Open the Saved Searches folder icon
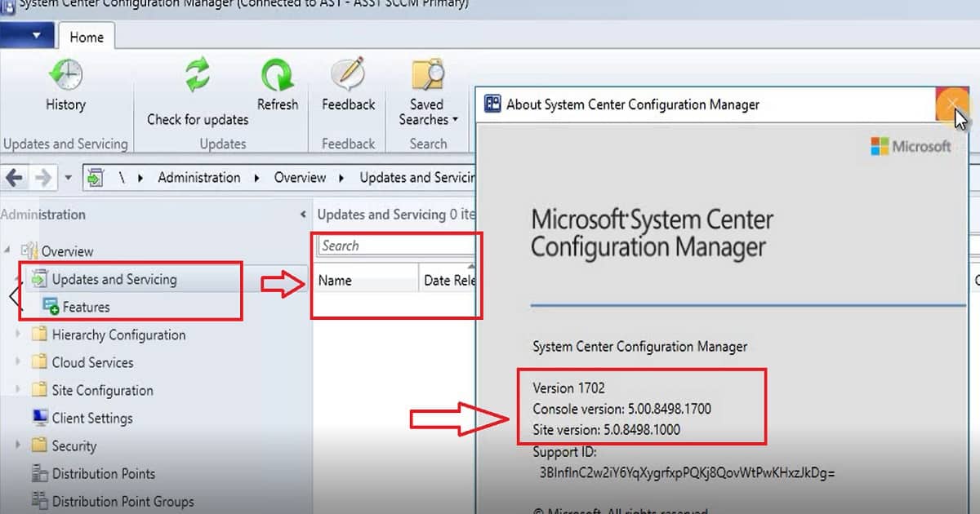Screen dimensions: 980x514 [427, 75]
